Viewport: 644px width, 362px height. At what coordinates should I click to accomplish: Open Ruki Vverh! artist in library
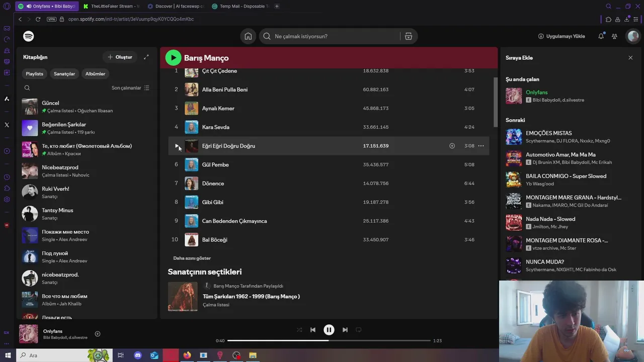pyautogui.click(x=87, y=193)
